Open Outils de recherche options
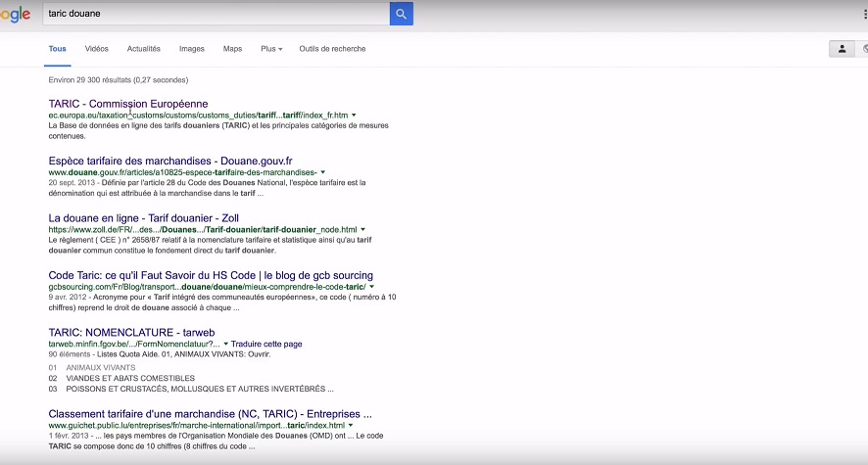 click(x=332, y=49)
